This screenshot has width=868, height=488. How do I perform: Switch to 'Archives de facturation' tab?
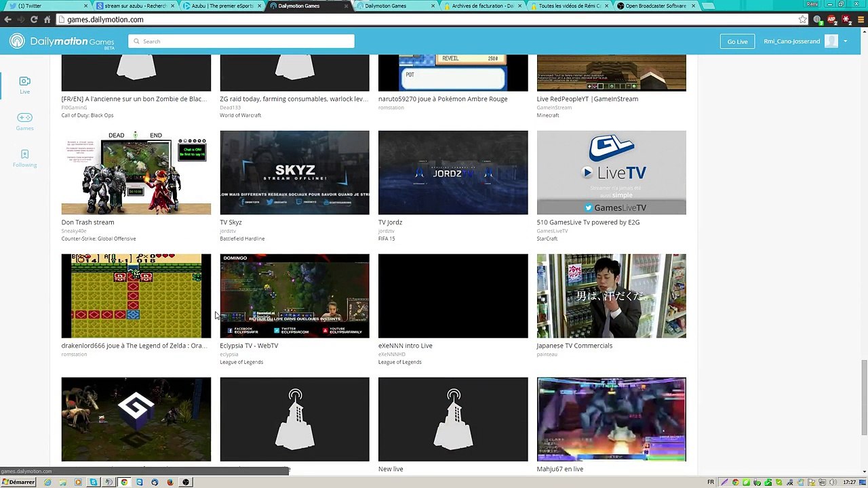click(x=481, y=6)
